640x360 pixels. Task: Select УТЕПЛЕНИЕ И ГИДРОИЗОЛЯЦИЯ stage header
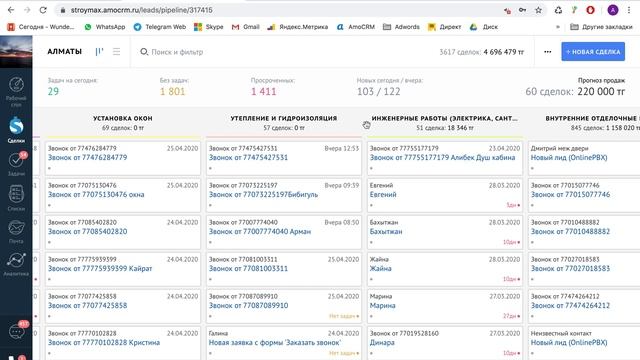click(x=284, y=122)
